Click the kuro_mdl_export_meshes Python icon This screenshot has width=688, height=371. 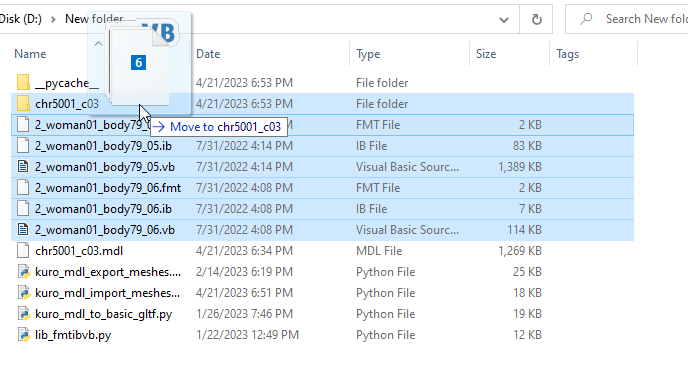pyautogui.click(x=23, y=272)
